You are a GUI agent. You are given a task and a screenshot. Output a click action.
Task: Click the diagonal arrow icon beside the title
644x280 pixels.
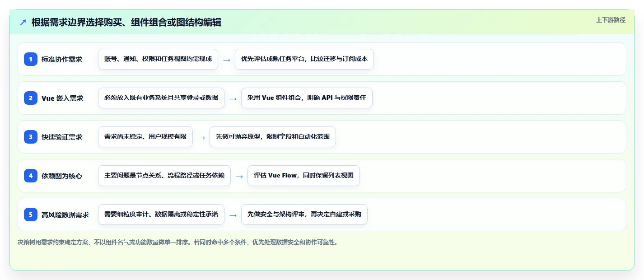pyautogui.click(x=23, y=22)
